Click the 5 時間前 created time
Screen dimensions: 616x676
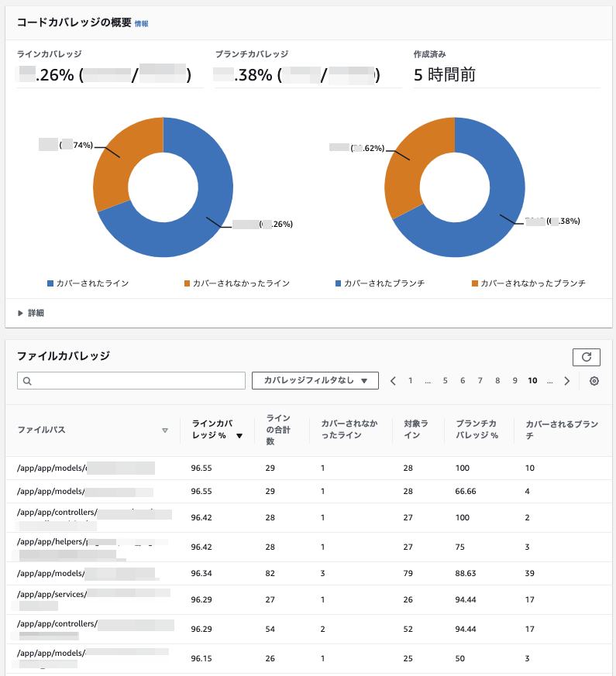(x=444, y=75)
